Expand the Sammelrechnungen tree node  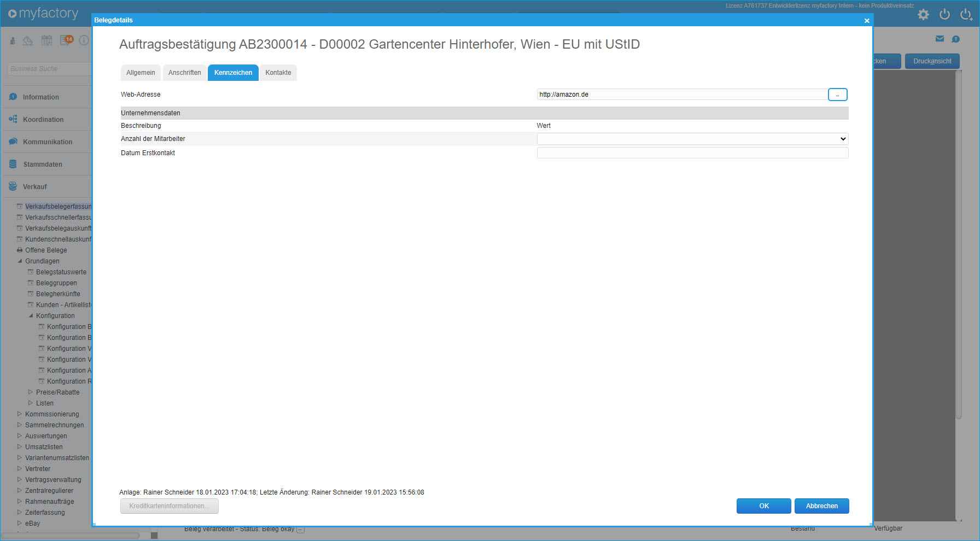click(20, 425)
